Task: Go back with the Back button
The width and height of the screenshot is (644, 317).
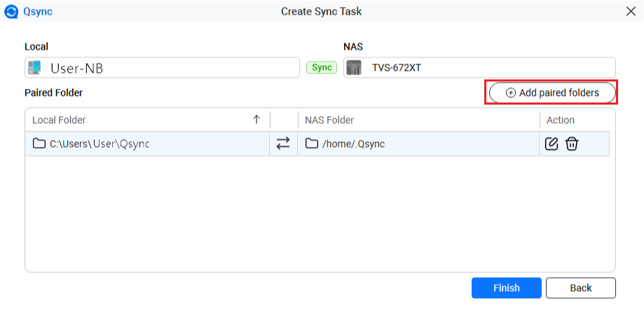Action: (x=580, y=288)
